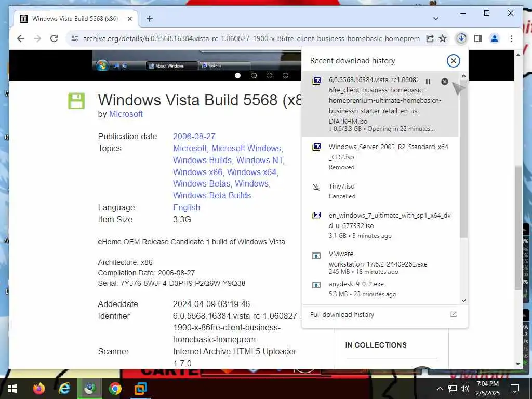Click the Tiny7.iso download entry
Image resolution: width=532 pixels, height=399 pixels.
[381, 191]
